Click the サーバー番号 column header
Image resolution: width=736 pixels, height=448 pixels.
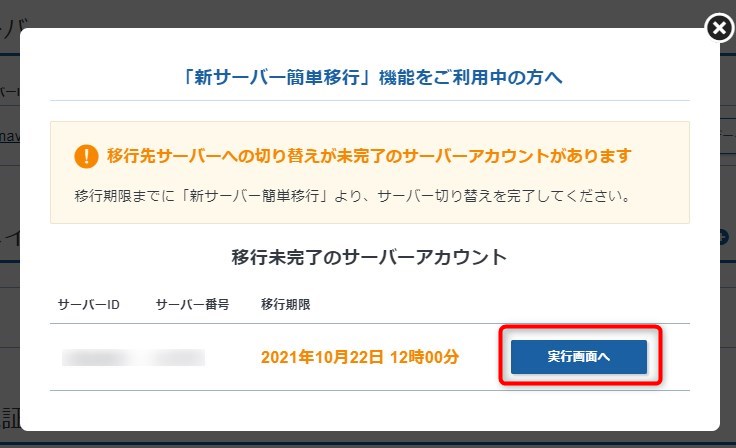[192, 305]
